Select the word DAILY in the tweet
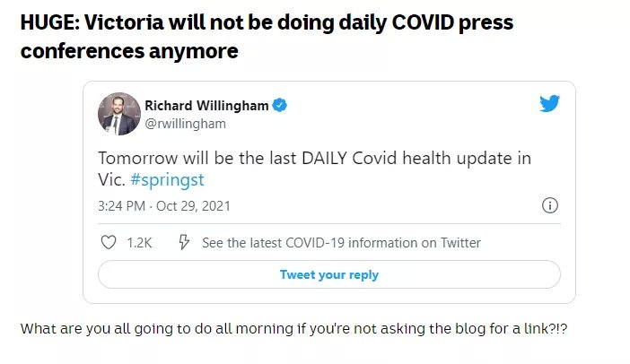This screenshot has width=630, height=364. point(324,158)
